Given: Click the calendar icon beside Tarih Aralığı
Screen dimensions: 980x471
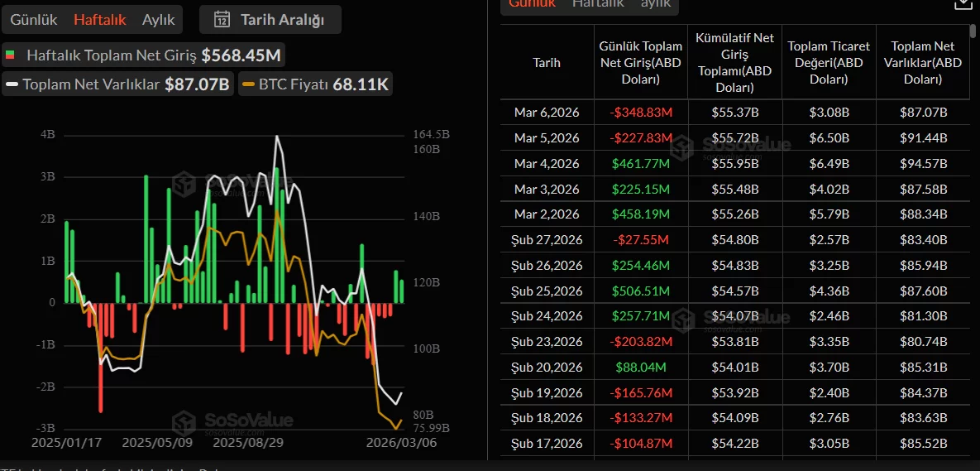Looking at the screenshot, I should point(222,20).
